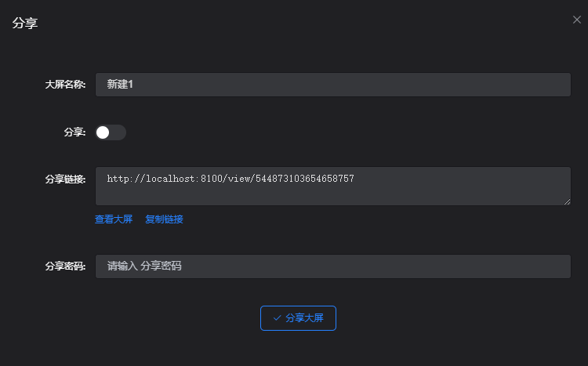
Task: Focus the 大屏名称 input field
Action: 332,85
